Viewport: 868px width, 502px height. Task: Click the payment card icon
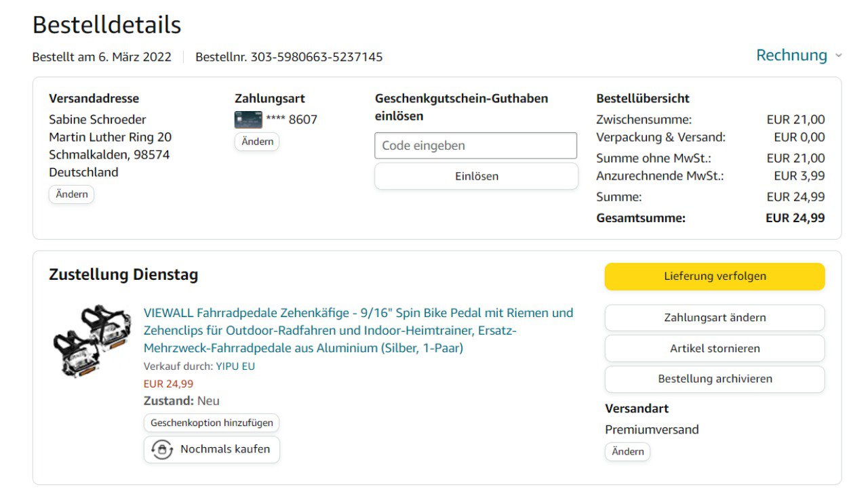(248, 120)
